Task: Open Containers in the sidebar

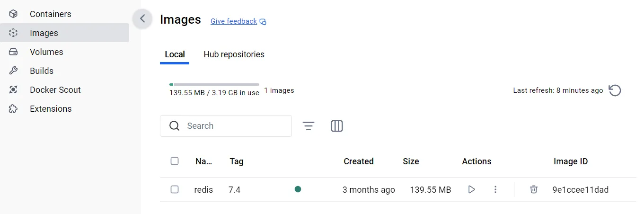Action: [x=64, y=14]
